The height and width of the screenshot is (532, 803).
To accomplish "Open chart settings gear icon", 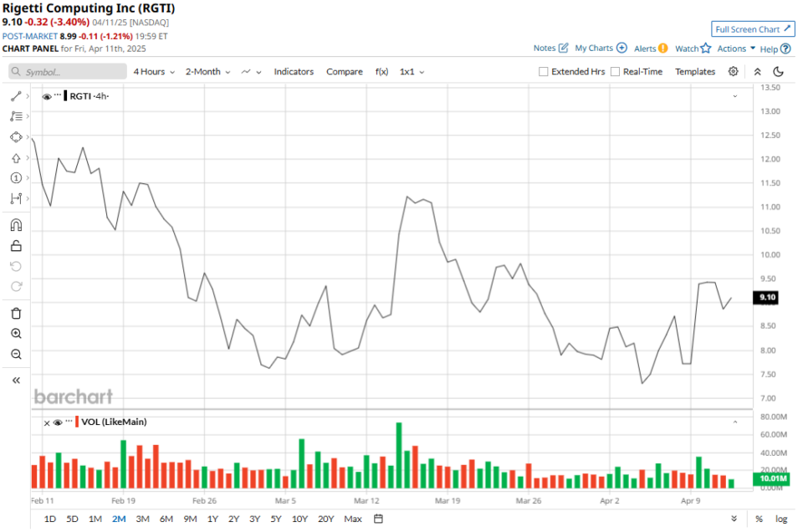I will click(733, 72).
